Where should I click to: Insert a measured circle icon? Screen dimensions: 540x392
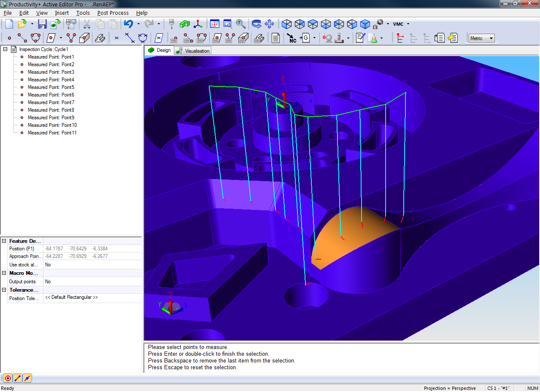(x=35, y=38)
